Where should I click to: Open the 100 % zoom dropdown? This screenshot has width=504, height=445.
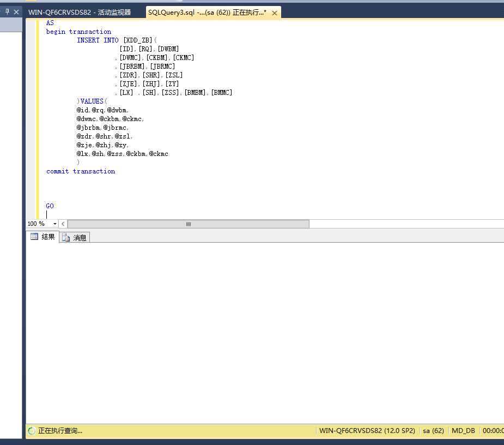pyautogui.click(x=55, y=224)
